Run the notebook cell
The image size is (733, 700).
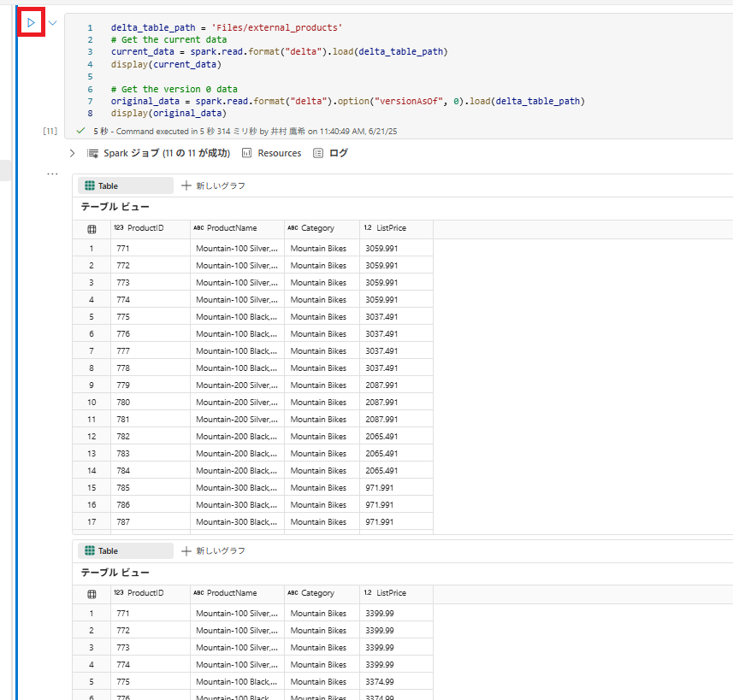31,22
